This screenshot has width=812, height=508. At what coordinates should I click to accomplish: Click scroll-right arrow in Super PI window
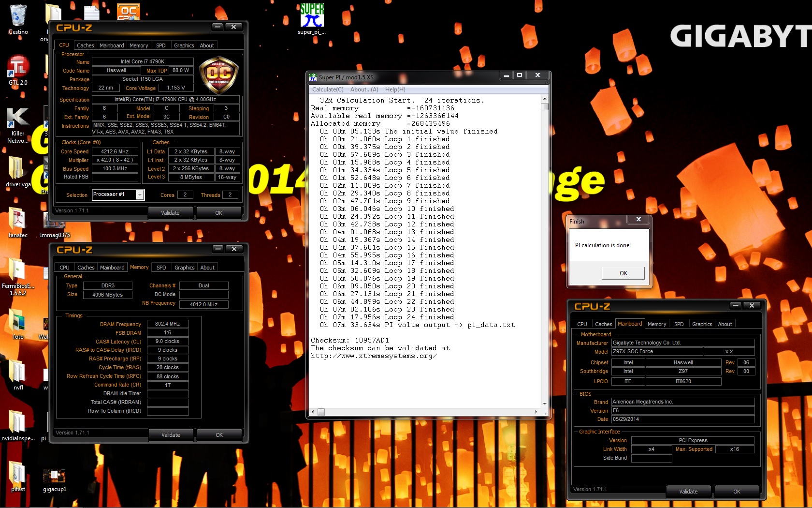tap(536, 412)
